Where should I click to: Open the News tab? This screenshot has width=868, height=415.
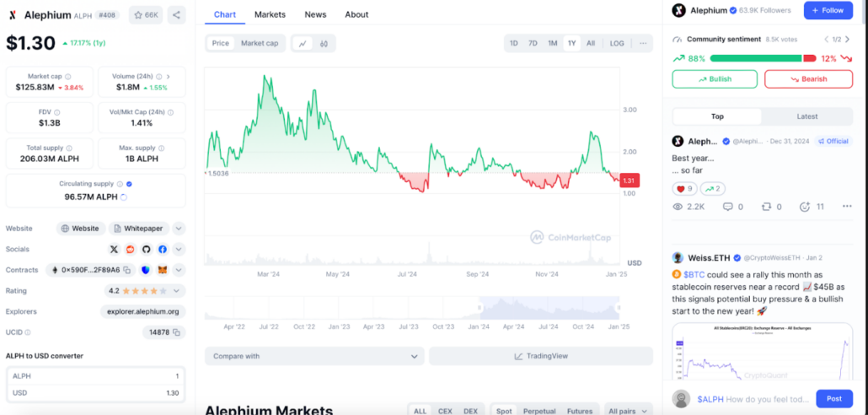[315, 14]
